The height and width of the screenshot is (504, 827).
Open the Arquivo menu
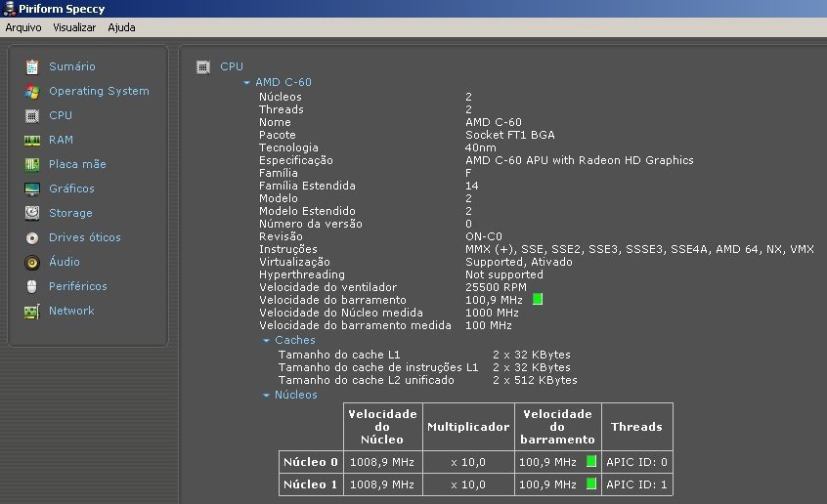23,27
